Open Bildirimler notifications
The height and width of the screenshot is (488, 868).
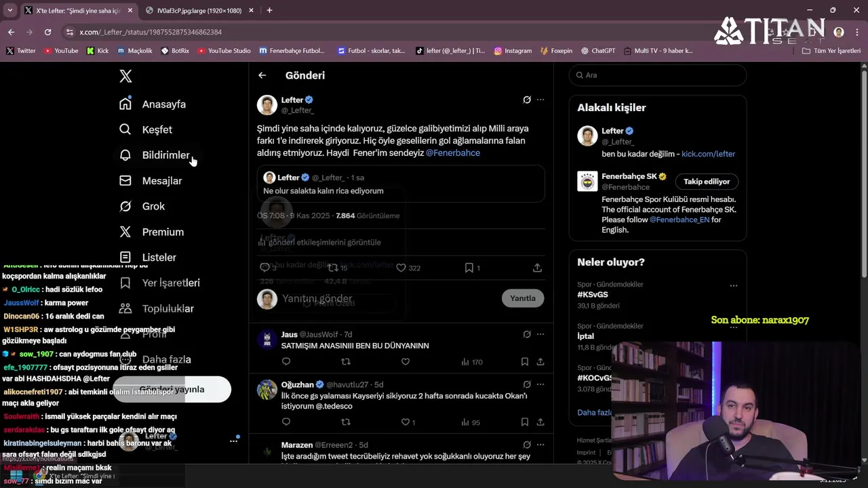click(x=155, y=155)
